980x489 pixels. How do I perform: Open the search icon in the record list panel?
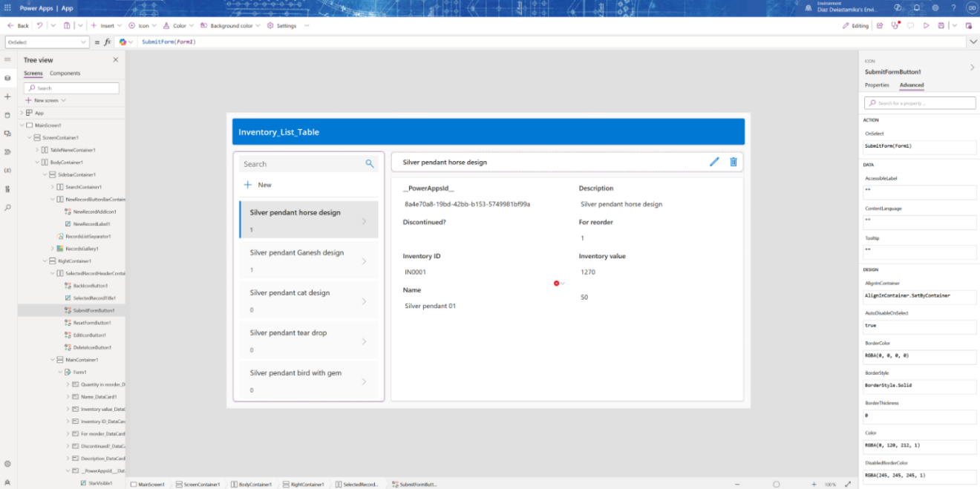pyautogui.click(x=369, y=163)
